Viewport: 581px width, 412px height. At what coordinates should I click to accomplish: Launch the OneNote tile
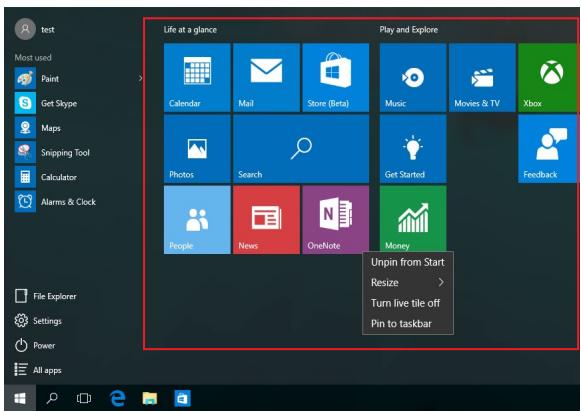pyautogui.click(x=336, y=220)
